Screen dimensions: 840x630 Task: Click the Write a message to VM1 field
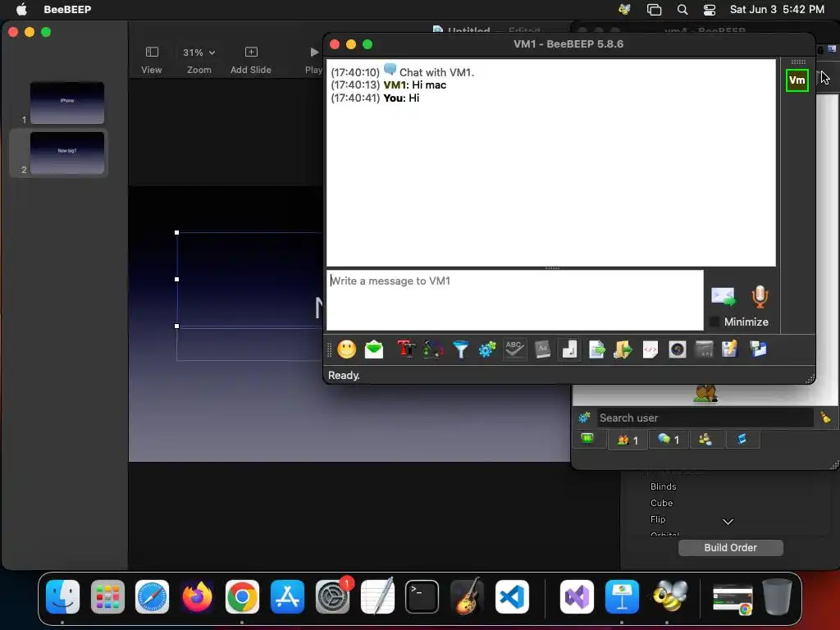point(515,300)
